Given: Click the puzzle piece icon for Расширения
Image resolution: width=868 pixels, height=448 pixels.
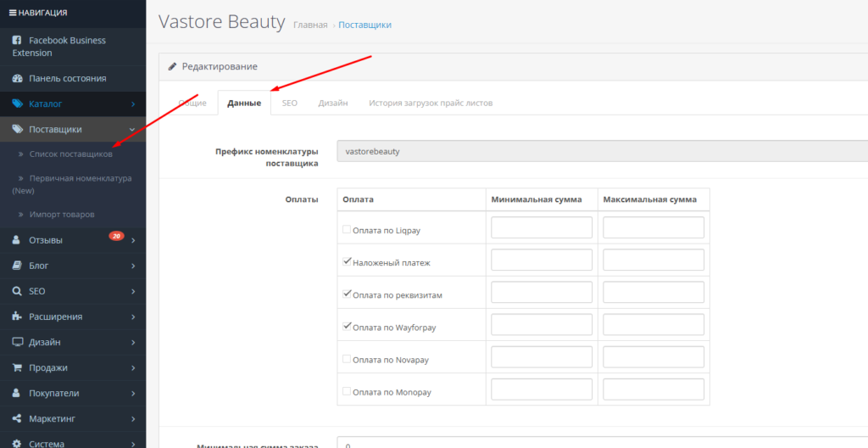Looking at the screenshot, I should point(18,316).
